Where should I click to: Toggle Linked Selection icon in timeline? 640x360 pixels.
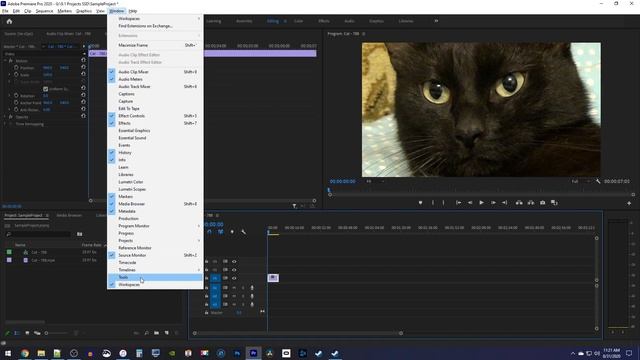pos(220,232)
